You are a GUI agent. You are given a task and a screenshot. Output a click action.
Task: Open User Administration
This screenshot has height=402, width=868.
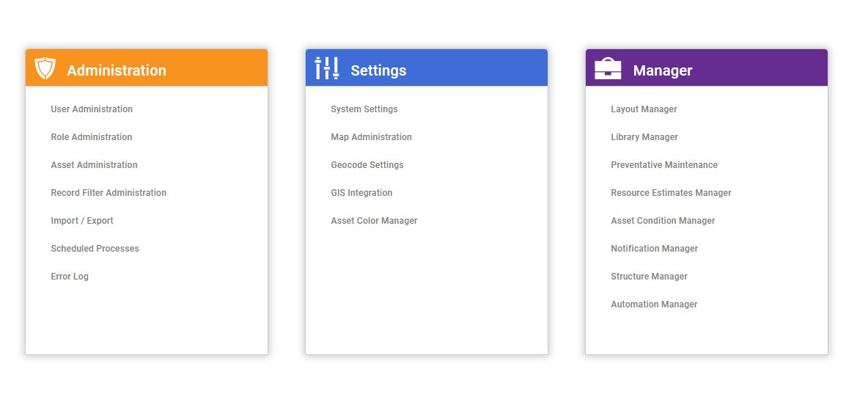(x=92, y=109)
